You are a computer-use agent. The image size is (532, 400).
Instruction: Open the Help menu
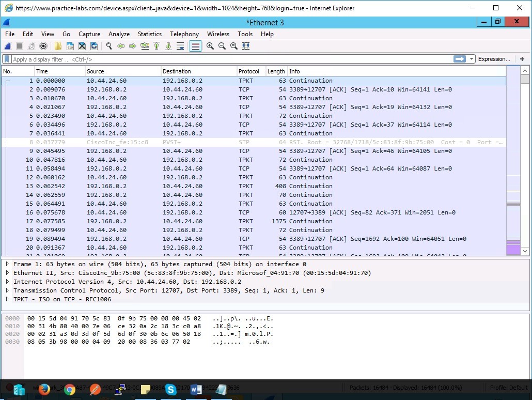[267, 34]
